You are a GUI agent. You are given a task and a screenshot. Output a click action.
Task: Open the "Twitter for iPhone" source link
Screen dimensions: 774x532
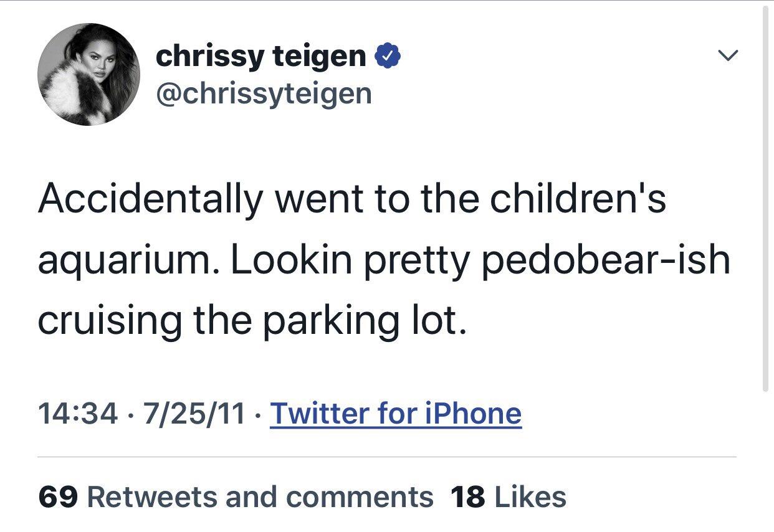click(x=395, y=413)
